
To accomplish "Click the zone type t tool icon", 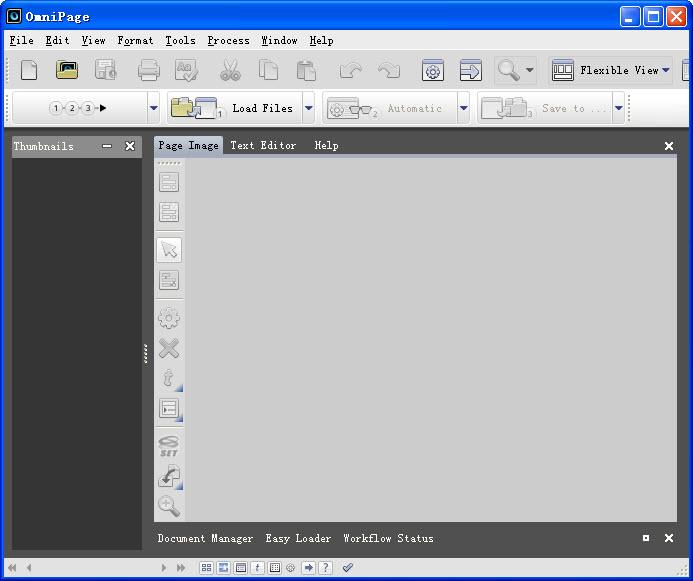I will pos(169,379).
